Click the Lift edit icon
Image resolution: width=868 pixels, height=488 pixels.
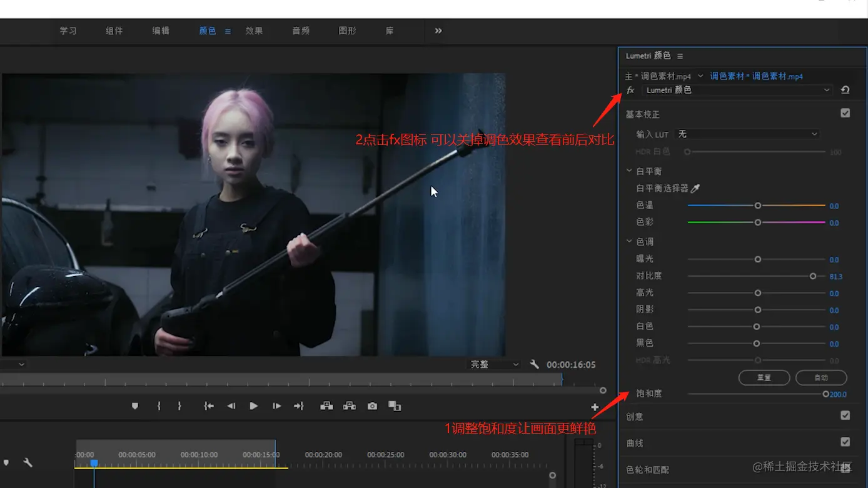[x=326, y=406]
